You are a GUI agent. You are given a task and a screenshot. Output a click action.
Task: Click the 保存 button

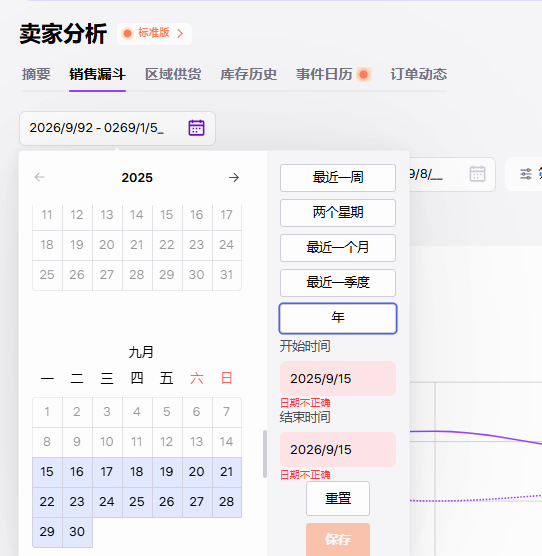point(338,539)
